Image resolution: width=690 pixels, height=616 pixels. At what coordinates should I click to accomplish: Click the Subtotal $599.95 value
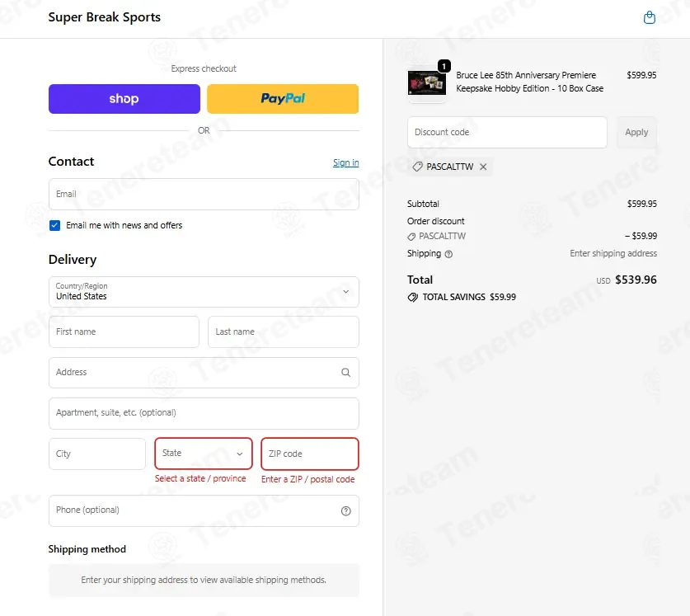[x=641, y=204]
